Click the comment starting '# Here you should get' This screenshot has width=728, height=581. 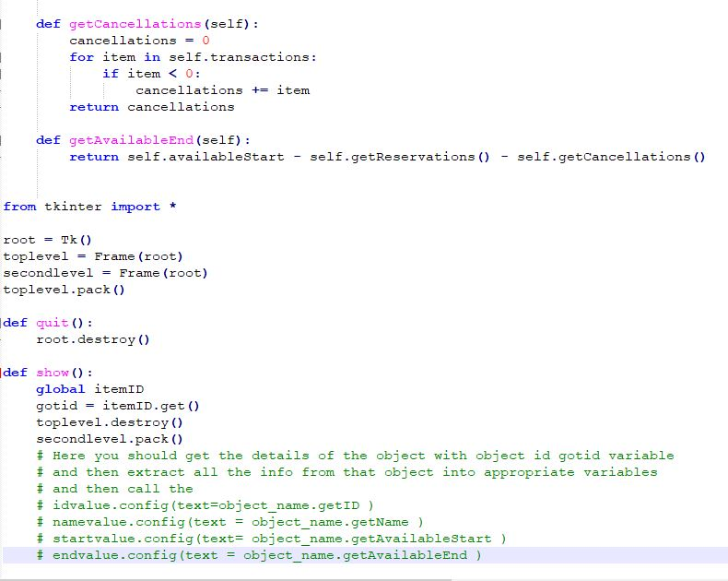(355, 456)
